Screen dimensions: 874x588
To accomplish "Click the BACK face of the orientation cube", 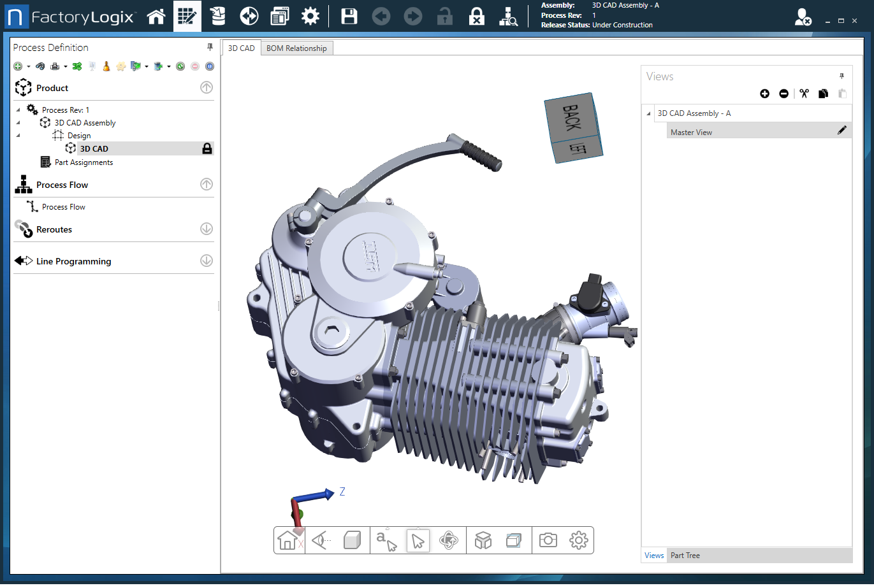I will pyautogui.click(x=571, y=117).
